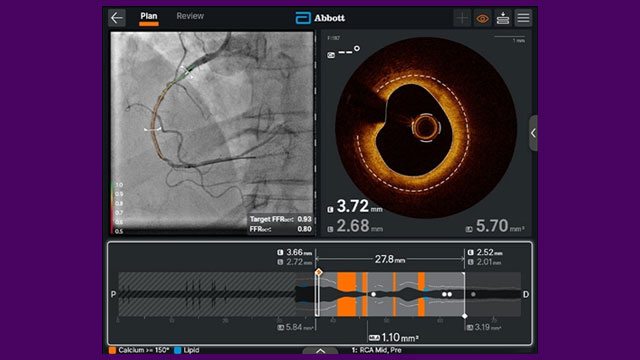Click the FFR color scale bar
Viewport: 640px width, 360px height.
(112, 208)
